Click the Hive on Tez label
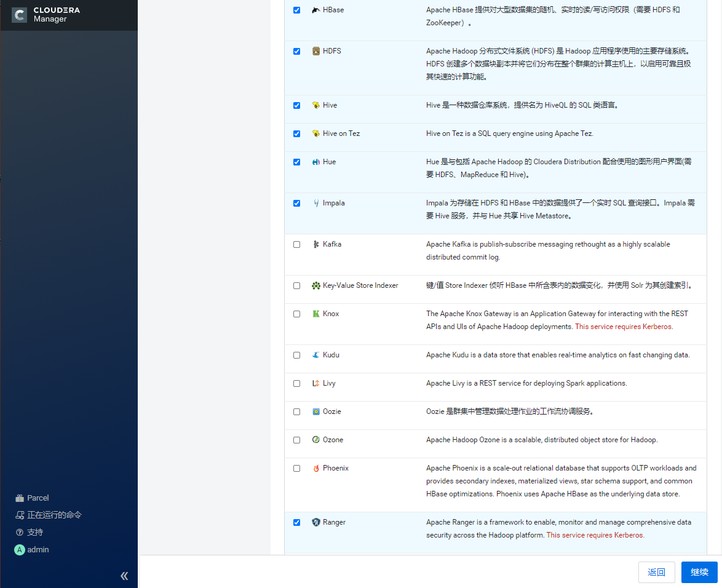This screenshot has height=588, width=722. point(341,133)
